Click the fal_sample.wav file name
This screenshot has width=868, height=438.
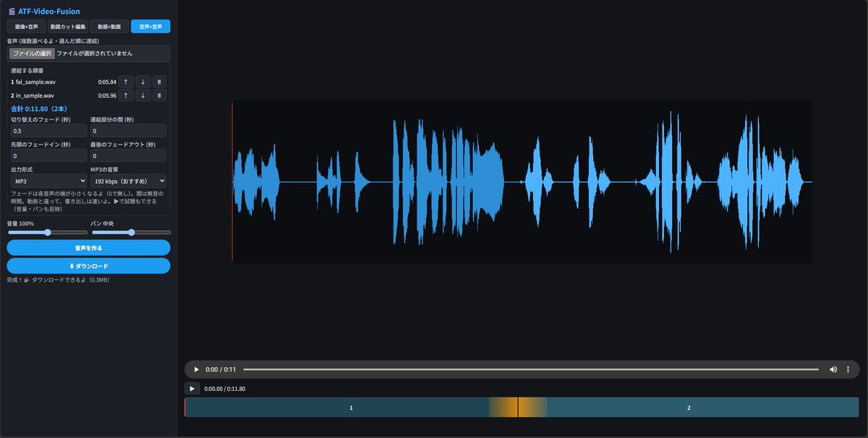tap(35, 83)
